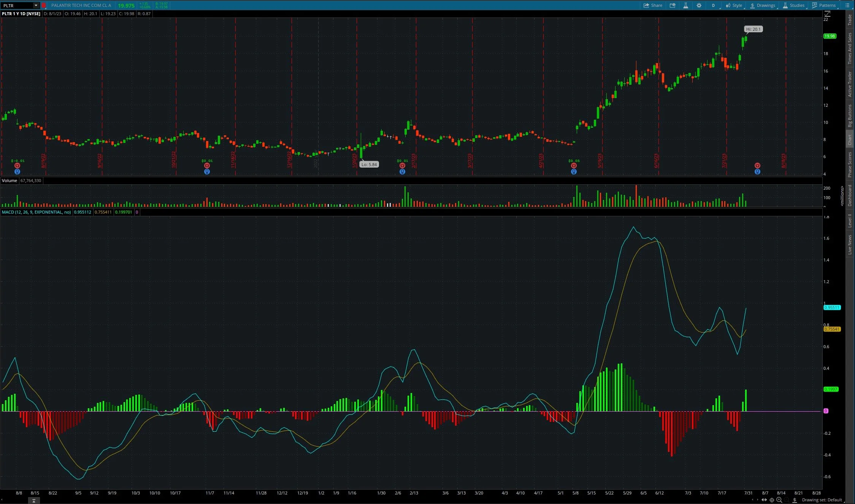Open the D timeframe dropdown
The image size is (855, 504).
coord(714,5)
